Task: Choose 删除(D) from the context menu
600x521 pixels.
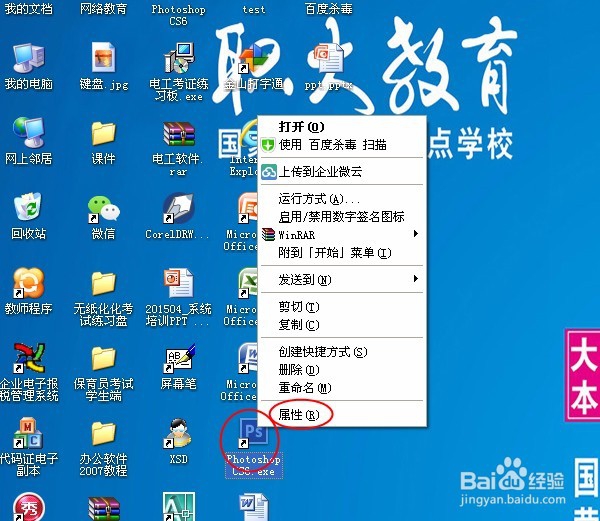Action: [x=342, y=370]
